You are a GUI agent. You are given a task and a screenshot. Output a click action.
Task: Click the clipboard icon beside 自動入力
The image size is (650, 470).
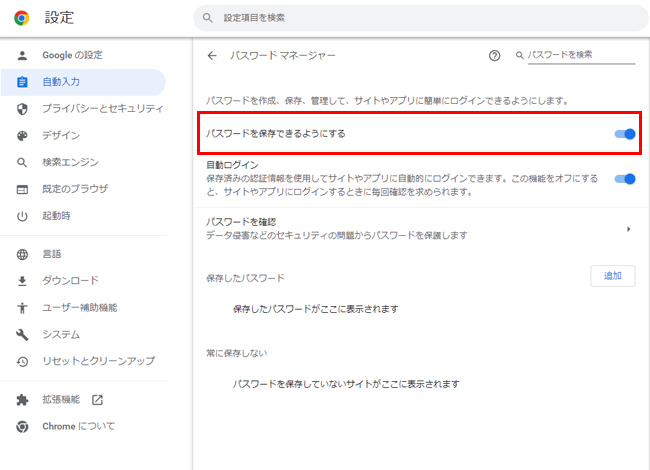[x=22, y=82]
